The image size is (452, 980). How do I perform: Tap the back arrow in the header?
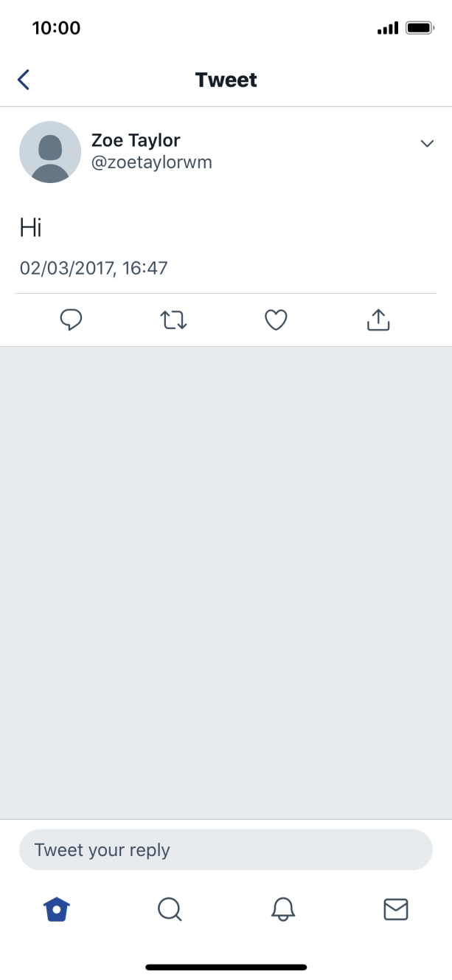click(x=24, y=80)
